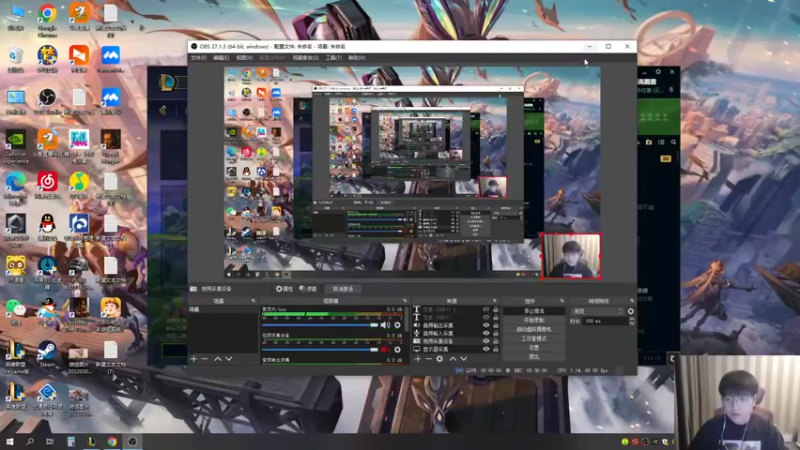
Task: Add a new source with the plus icon
Action: click(x=418, y=359)
